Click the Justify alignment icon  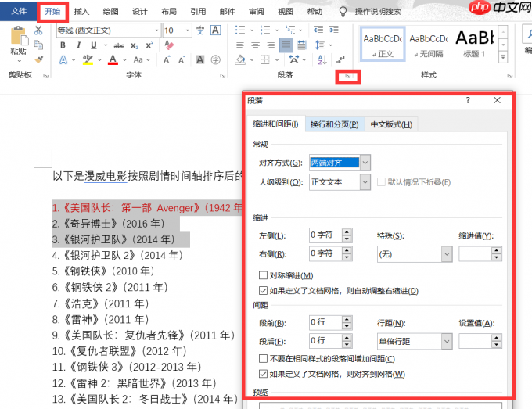point(286,45)
